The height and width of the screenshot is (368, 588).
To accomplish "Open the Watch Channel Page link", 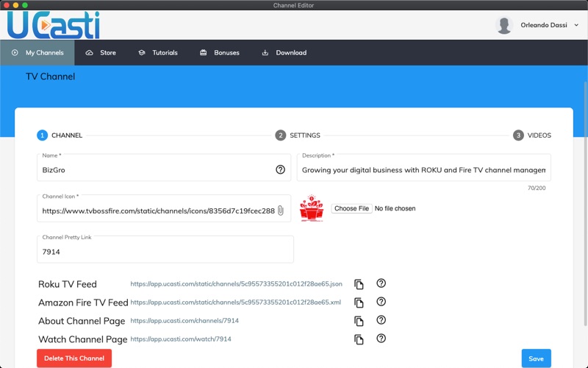I will coord(181,339).
